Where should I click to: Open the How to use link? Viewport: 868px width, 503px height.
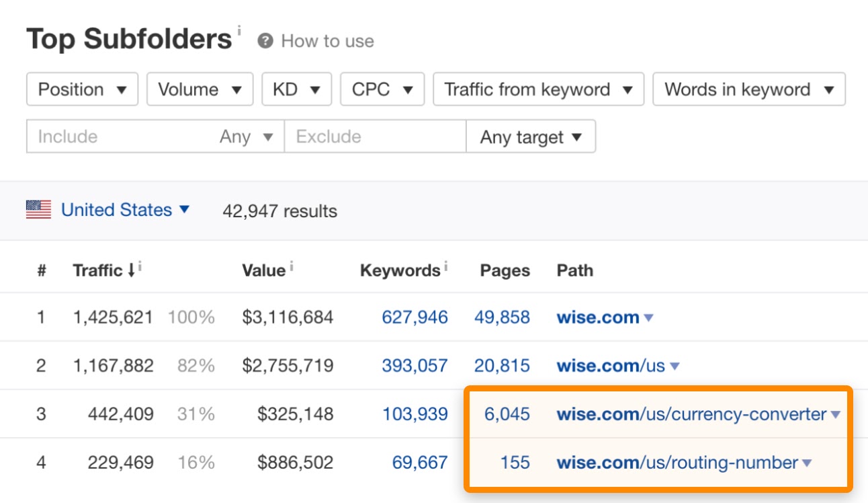327,41
